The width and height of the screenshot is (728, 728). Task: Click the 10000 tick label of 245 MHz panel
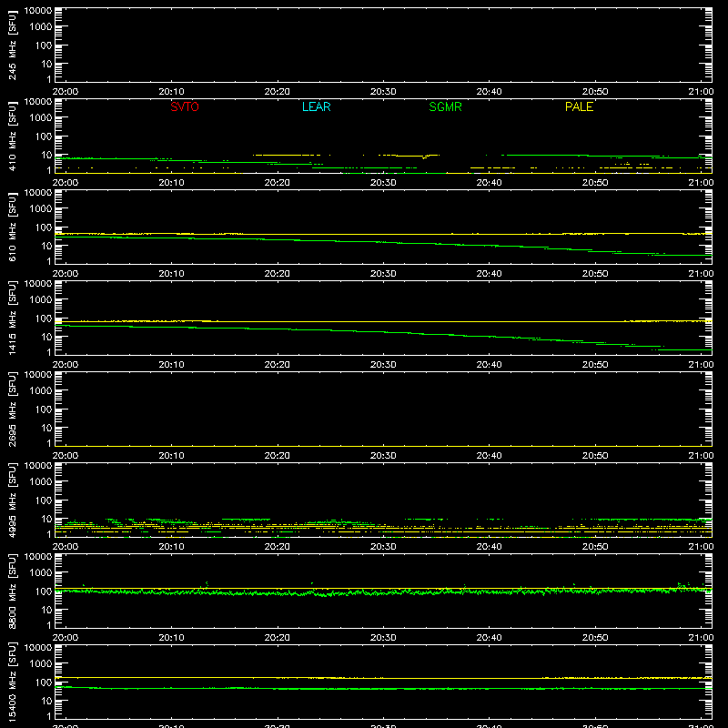click(38, 11)
